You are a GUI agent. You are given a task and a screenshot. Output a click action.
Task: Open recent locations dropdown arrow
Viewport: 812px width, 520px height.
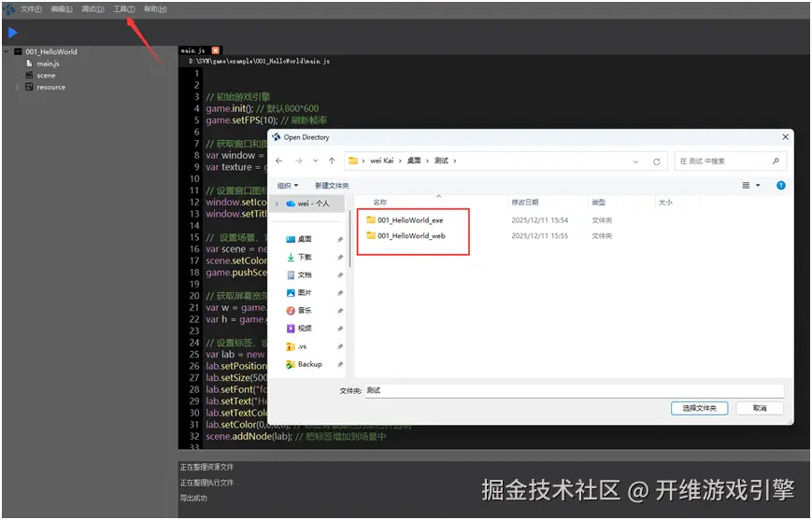tap(316, 161)
